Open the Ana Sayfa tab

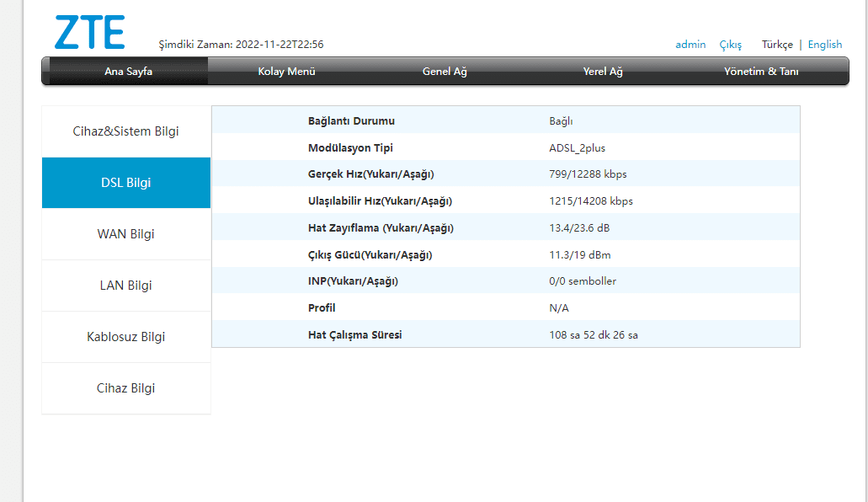coord(128,72)
